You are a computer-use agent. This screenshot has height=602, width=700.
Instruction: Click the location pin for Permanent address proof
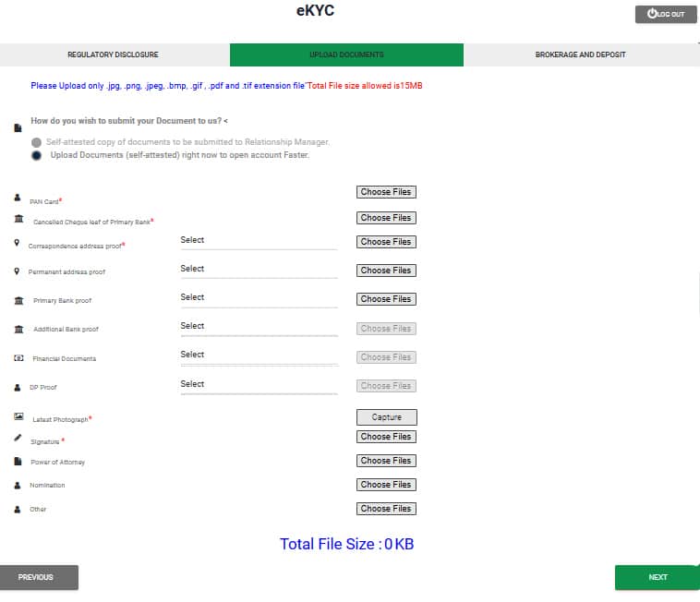(x=17, y=271)
